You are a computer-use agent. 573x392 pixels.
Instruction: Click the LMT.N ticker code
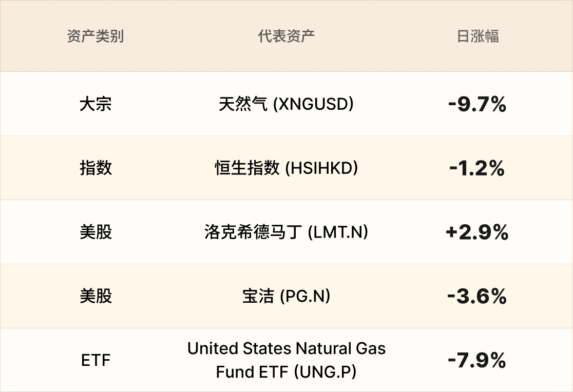[x=338, y=232]
